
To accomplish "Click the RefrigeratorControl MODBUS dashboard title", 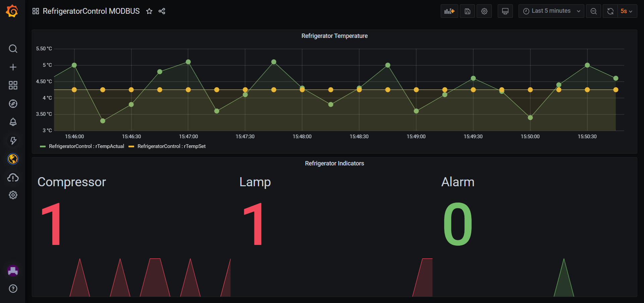I will click(x=91, y=11).
